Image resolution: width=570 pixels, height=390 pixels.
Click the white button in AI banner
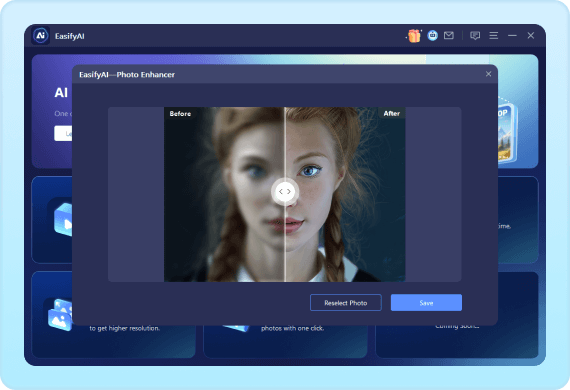coord(63,133)
